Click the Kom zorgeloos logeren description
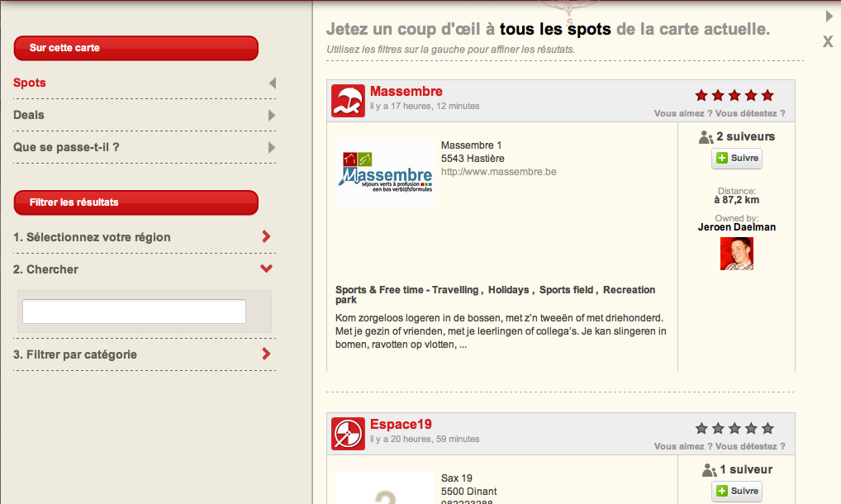This screenshot has width=841, height=504. pos(501,330)
